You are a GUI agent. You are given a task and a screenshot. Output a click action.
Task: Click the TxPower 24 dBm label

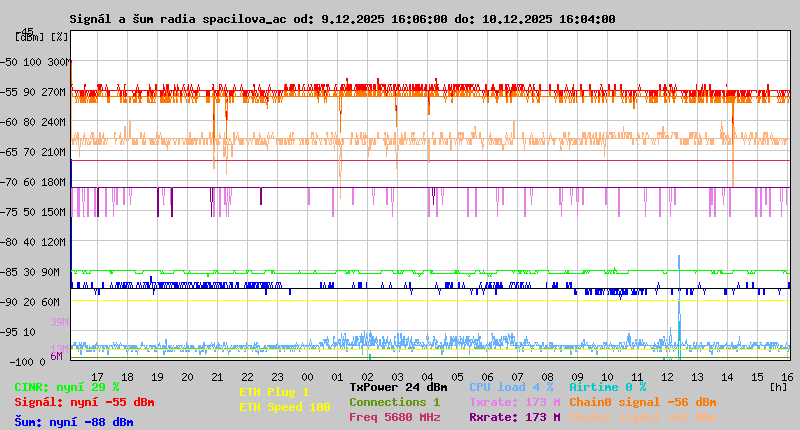click(x=398, y=387)
